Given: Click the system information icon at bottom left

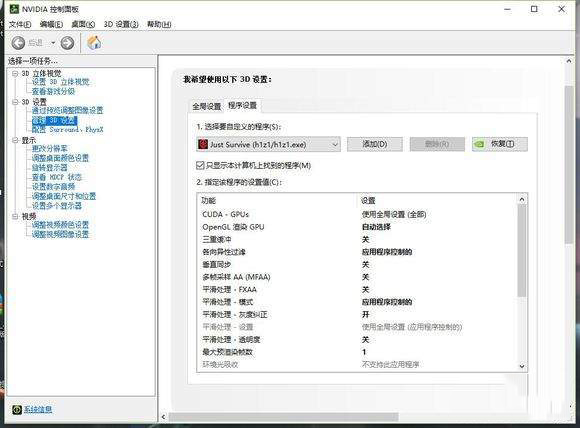Looking at the screenshot, I should [17, 409].
